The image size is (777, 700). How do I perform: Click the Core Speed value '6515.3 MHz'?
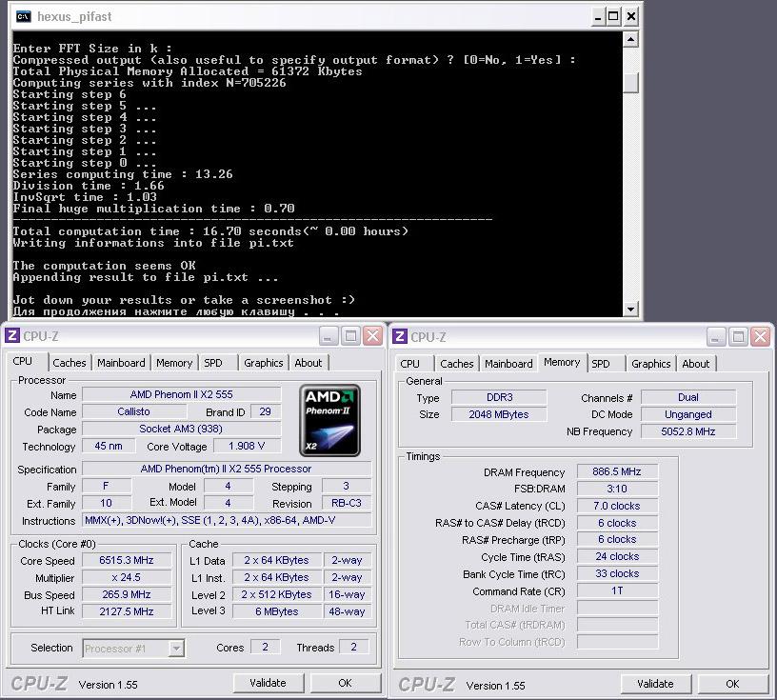[x=127, y=560]
